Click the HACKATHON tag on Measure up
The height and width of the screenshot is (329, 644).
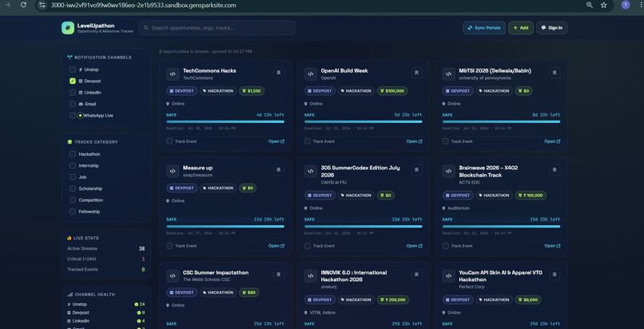click(217, 188)
